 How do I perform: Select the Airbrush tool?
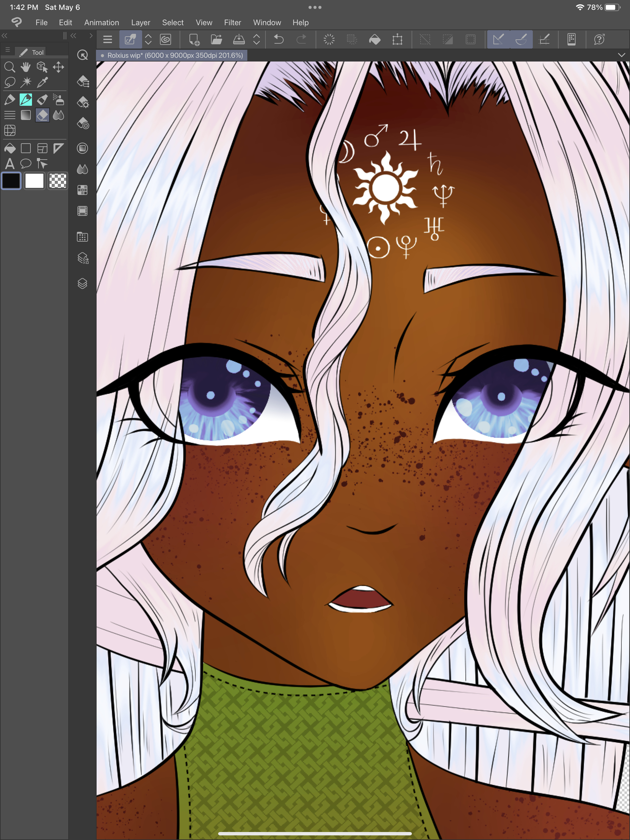click(58, 100)
